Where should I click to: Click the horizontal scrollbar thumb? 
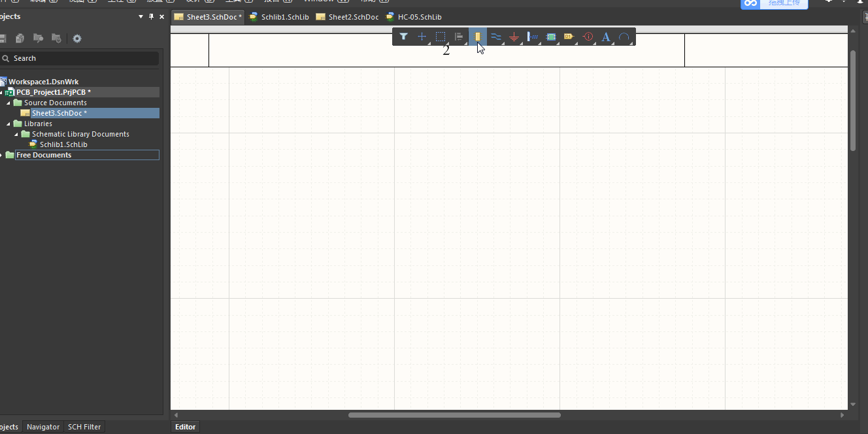[454, 415]
